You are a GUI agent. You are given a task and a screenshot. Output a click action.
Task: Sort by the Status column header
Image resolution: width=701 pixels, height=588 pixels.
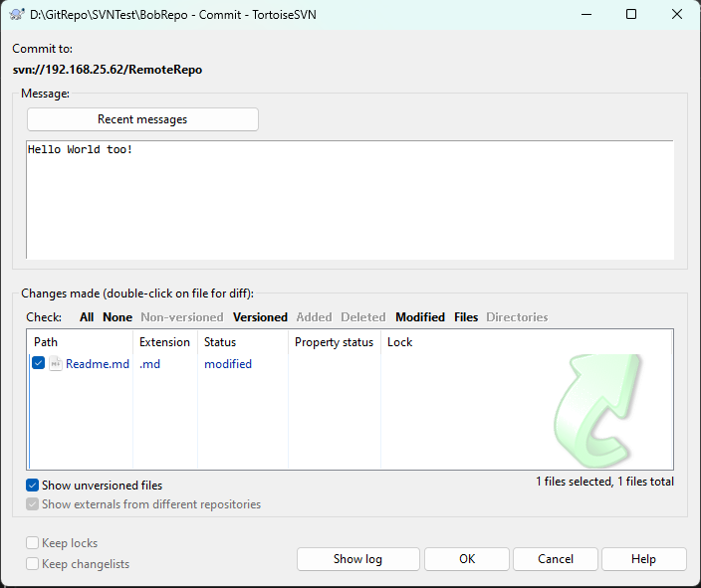[x=243, y=342]
